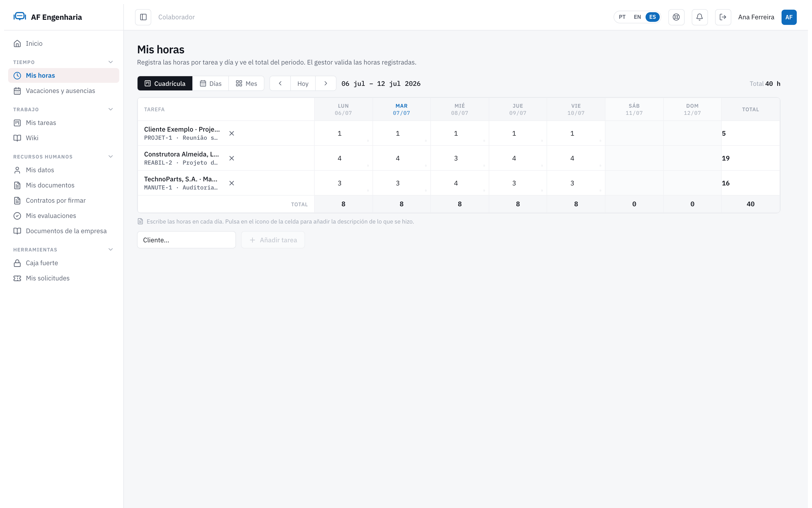The image size is (812, 508).
Task: Open Mis documentos
Action: [x=64, y=185]
